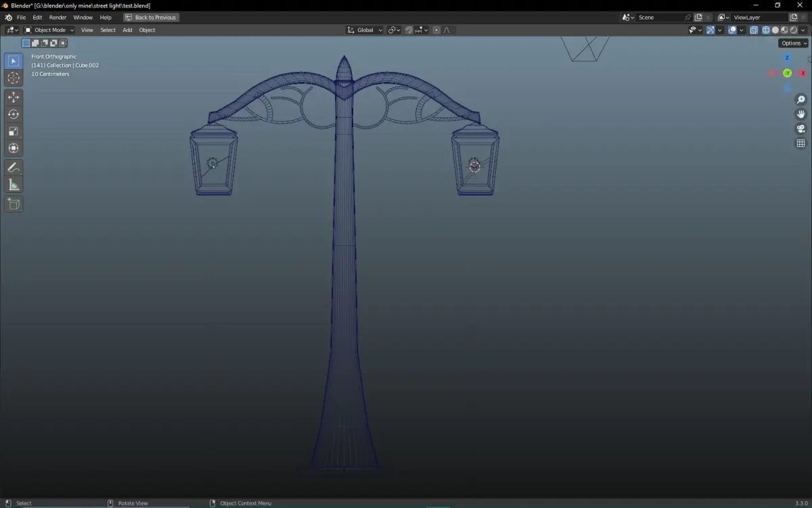Viewport: 812px width, 508px height.
Task: Click the Scene name field
Action: [x=658, y=17]
